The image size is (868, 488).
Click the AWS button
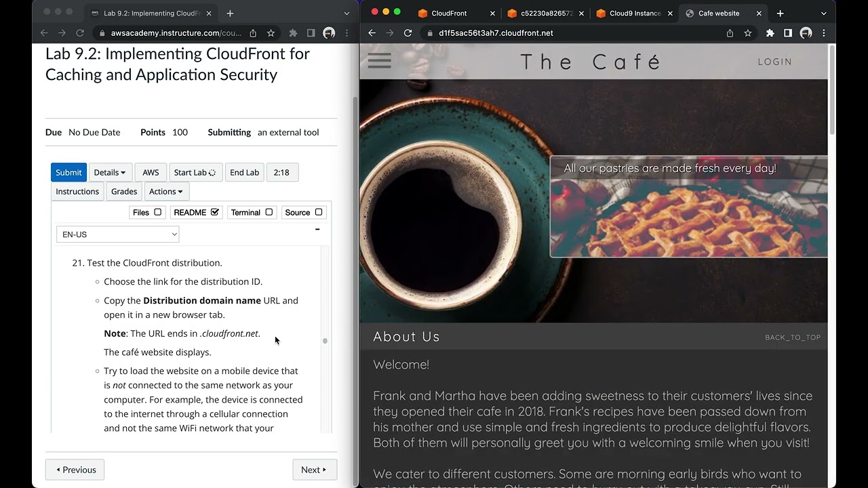coord(151,172)
